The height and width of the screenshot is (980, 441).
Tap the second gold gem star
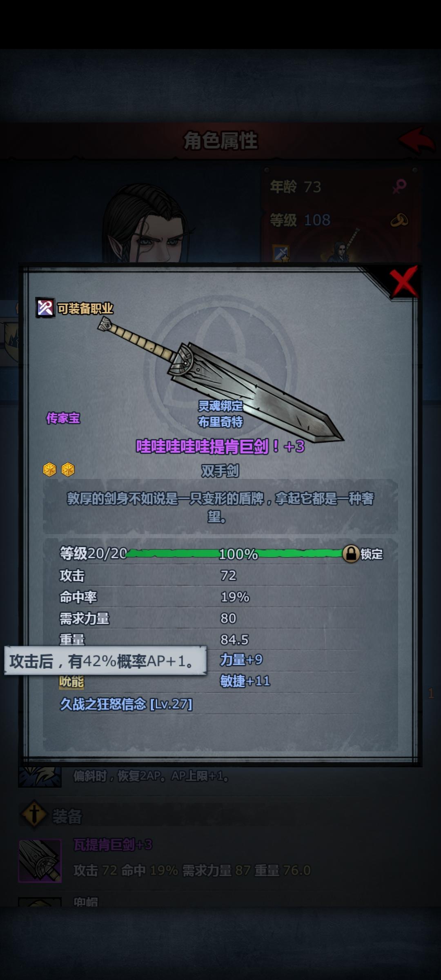68,470
